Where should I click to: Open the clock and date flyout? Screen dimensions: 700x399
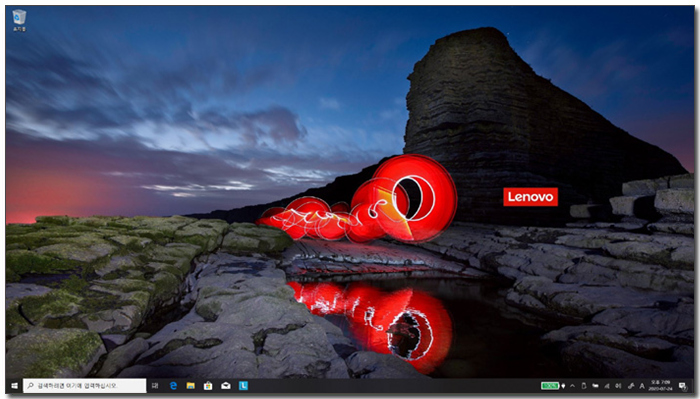[661, 386]
